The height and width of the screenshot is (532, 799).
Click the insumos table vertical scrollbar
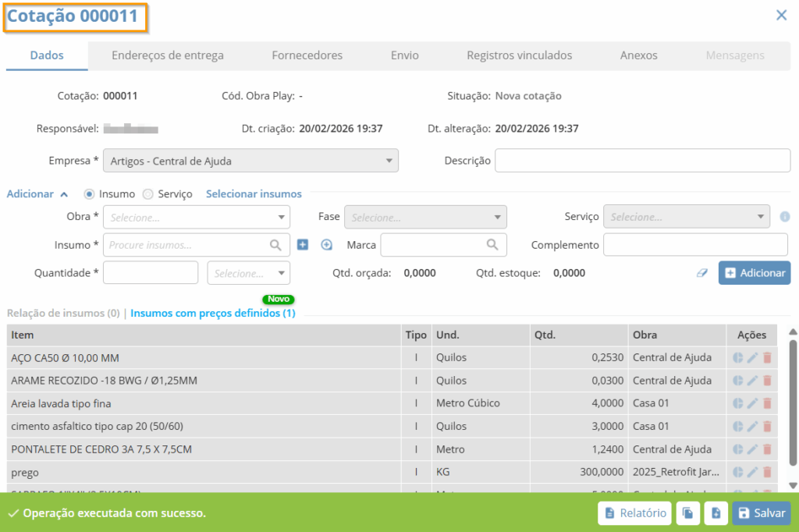(x=793, y=406)
